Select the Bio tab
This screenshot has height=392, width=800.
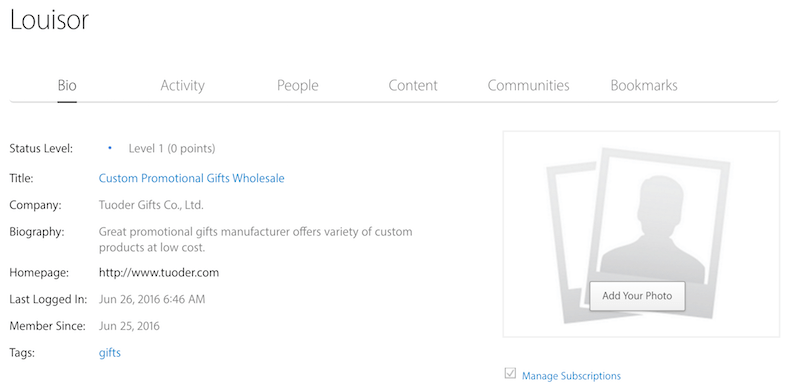pos(67,85)
